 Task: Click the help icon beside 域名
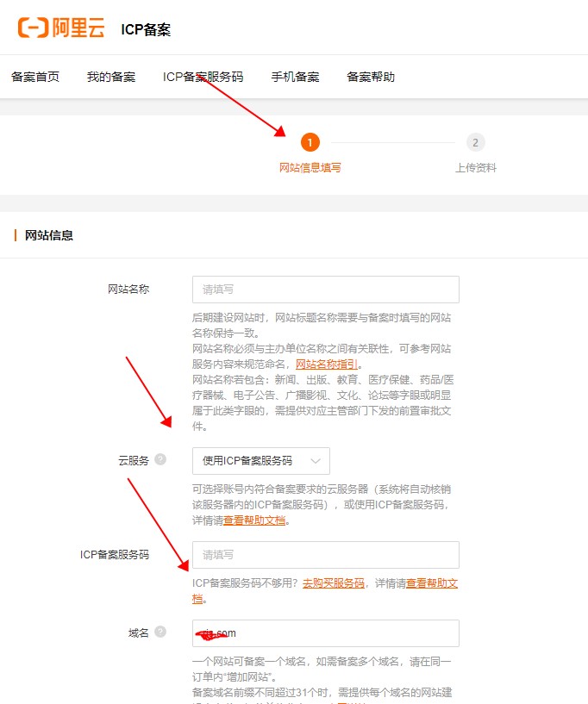[160, 632]
